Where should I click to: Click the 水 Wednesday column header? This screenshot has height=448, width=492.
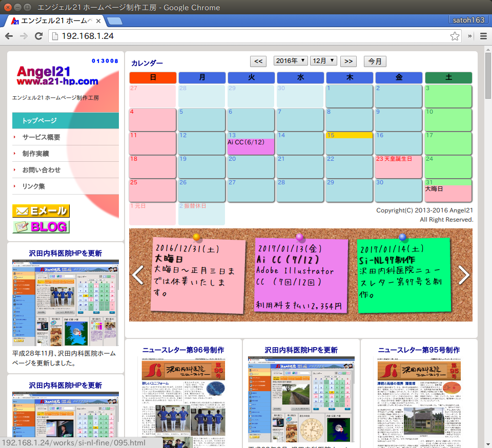point(301,77)
